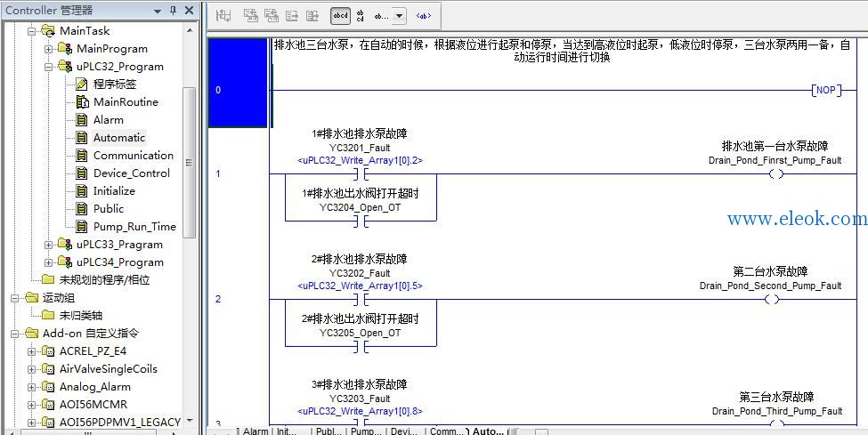Collapse the uPLC32_Program node
The height and width of the screenshot is (435, 868).
49,67
